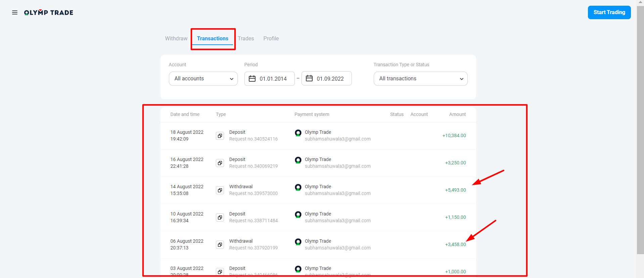Click the date 16 August 2022
Image resolution: width=644 pixels, height=278 pixels.
(187, 159)
